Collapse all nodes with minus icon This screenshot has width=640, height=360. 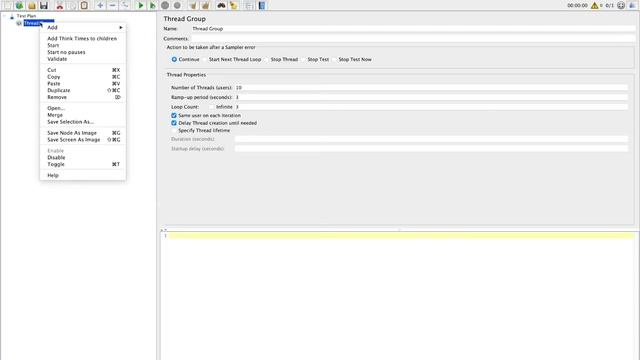pyautogui.click(x=112, y=5)
